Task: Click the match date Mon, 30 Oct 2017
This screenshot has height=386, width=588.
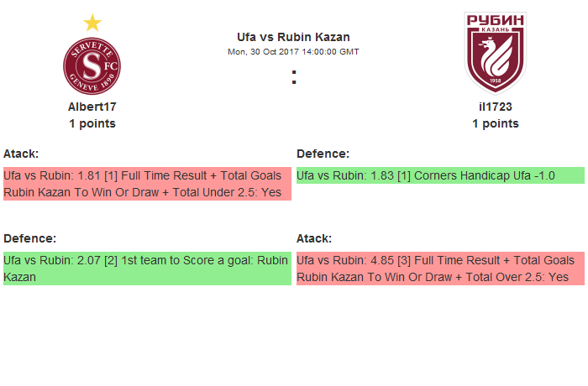Action: click(293, 51)
